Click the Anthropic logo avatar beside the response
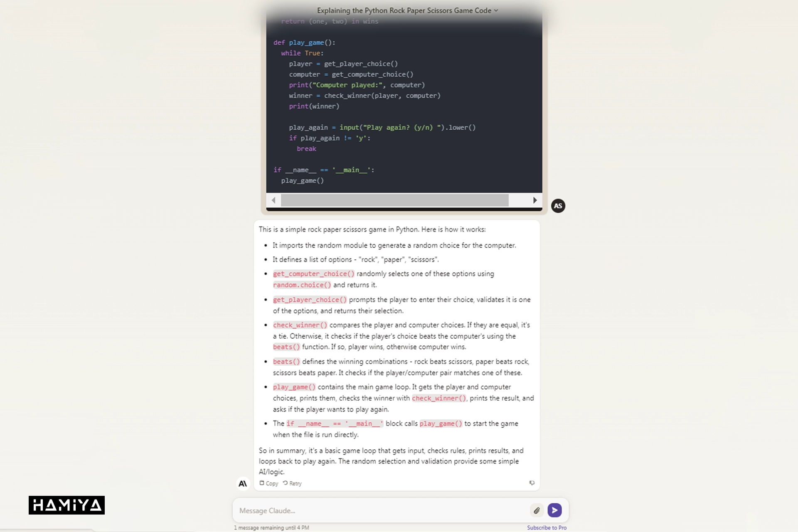The height and width of the screenshot is (532, 798). 243,483
